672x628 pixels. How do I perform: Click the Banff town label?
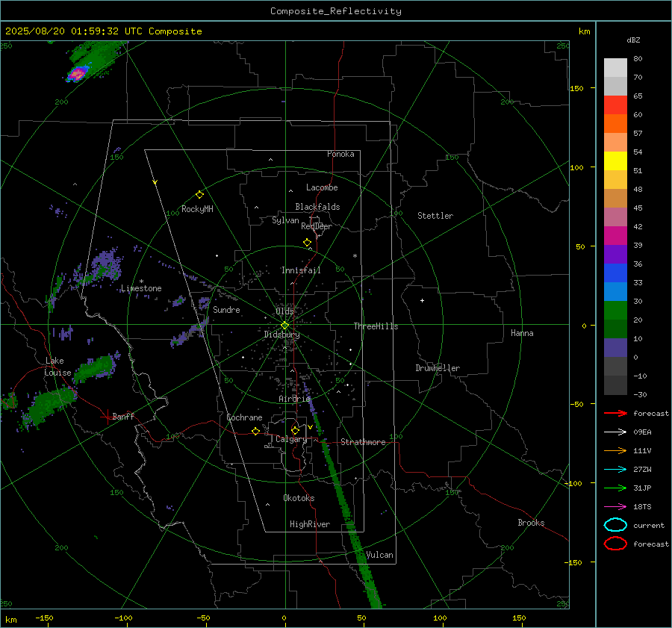click(123, 416)
